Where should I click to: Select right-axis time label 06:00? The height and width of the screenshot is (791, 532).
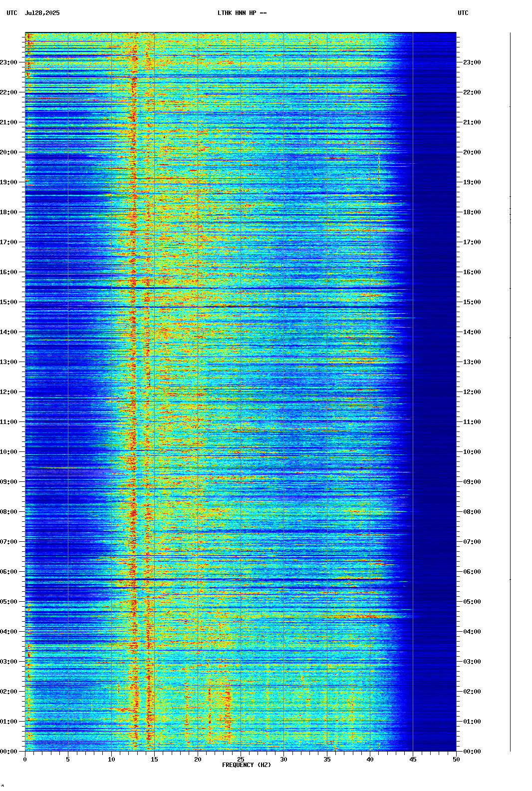(x=472, y=572)
